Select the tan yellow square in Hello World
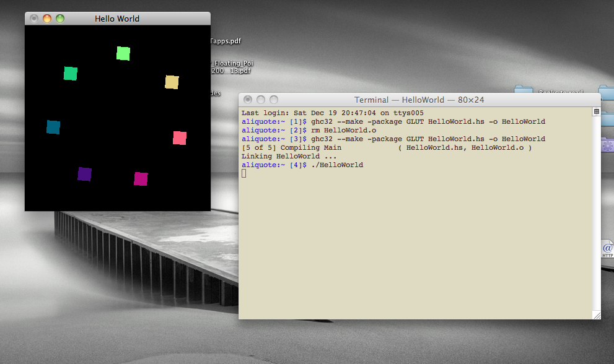Screen dimensions: 614x364 [x=172, y=82]
